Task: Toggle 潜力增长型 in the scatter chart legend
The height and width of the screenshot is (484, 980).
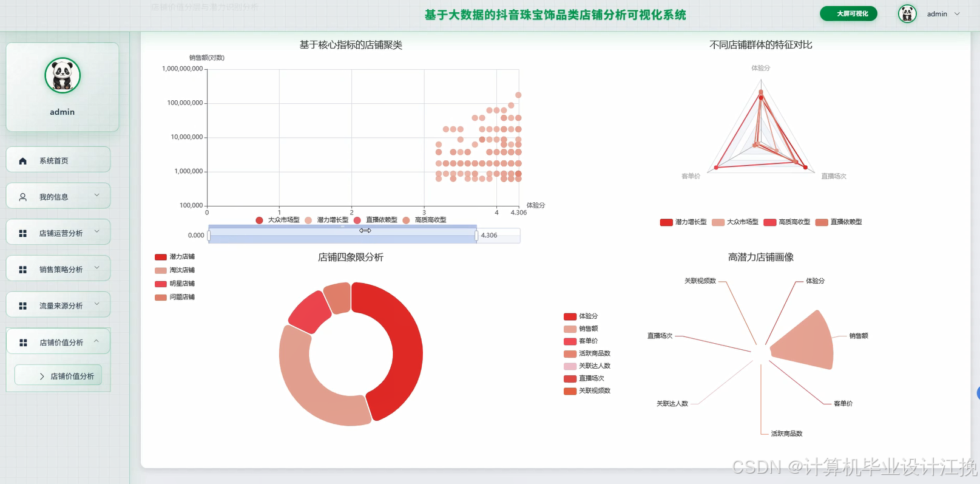Action: click(x=326, y=220)
